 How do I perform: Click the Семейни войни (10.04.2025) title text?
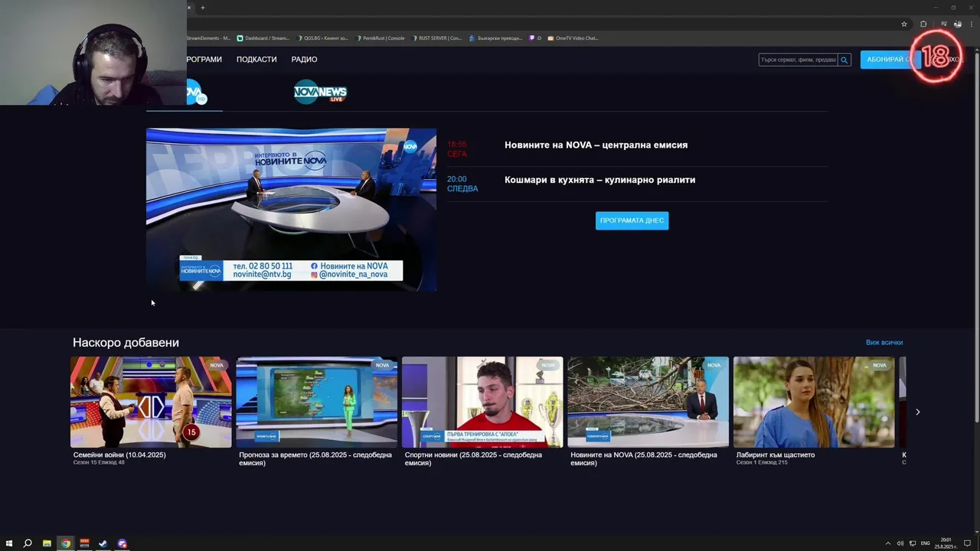click(119, 455)
